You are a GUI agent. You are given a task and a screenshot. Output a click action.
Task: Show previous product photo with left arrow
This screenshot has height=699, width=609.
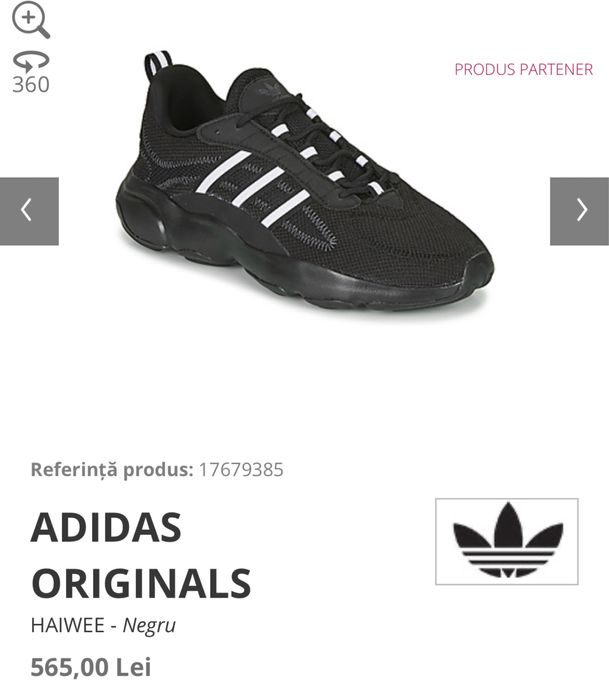coord(29,211)
